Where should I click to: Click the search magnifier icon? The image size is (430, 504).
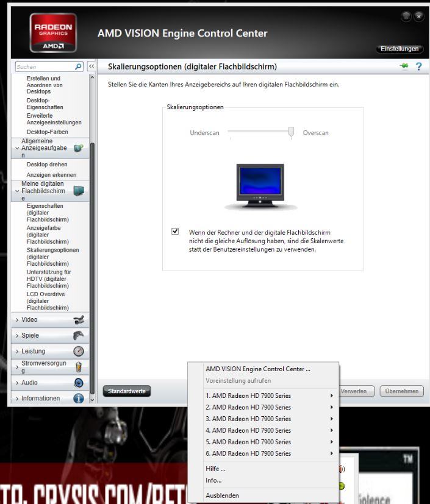[x=78, y=66]
